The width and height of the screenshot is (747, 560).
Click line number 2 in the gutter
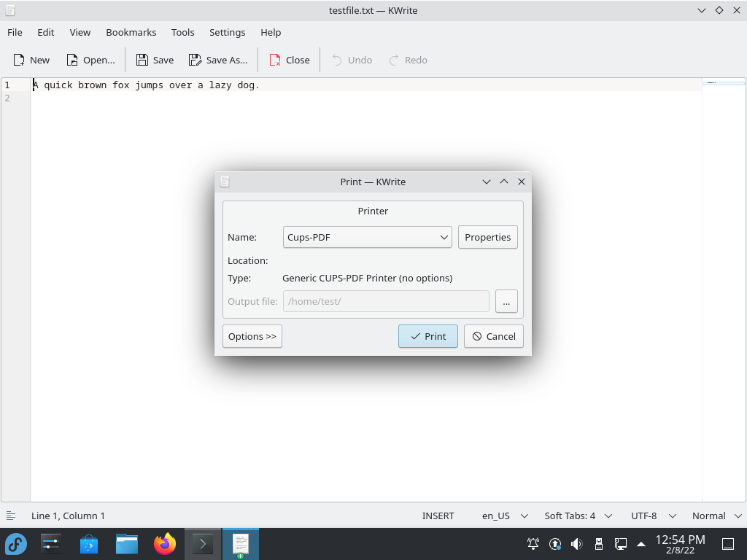coord(7,98)
